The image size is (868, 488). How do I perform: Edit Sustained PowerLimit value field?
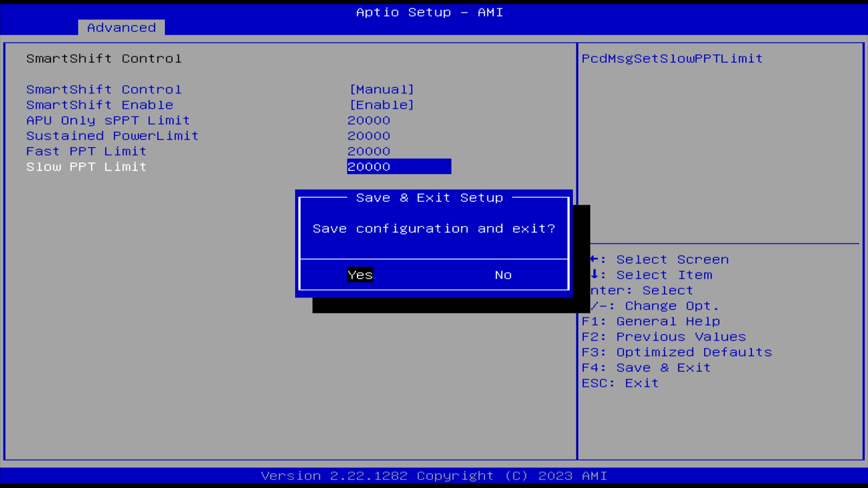(369, 136)
